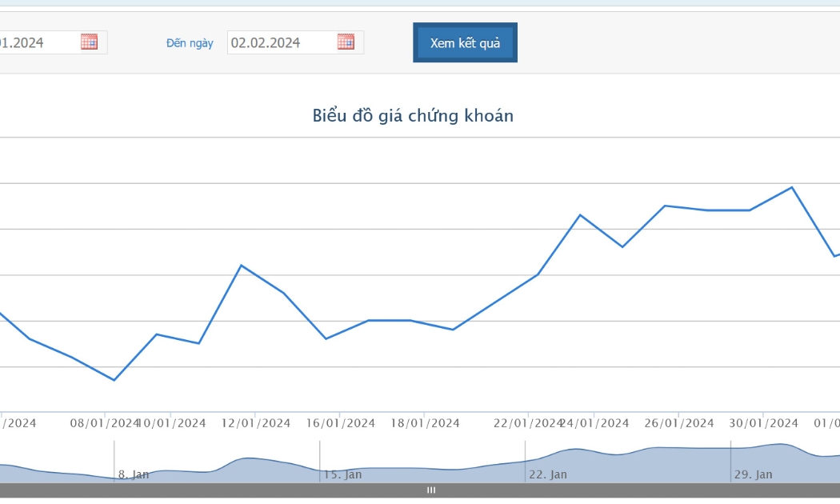Image resolution: width=840 pixels, height=504 pixels.
Task: Open calendar picker for start date field
Action: tap(89, 42)
